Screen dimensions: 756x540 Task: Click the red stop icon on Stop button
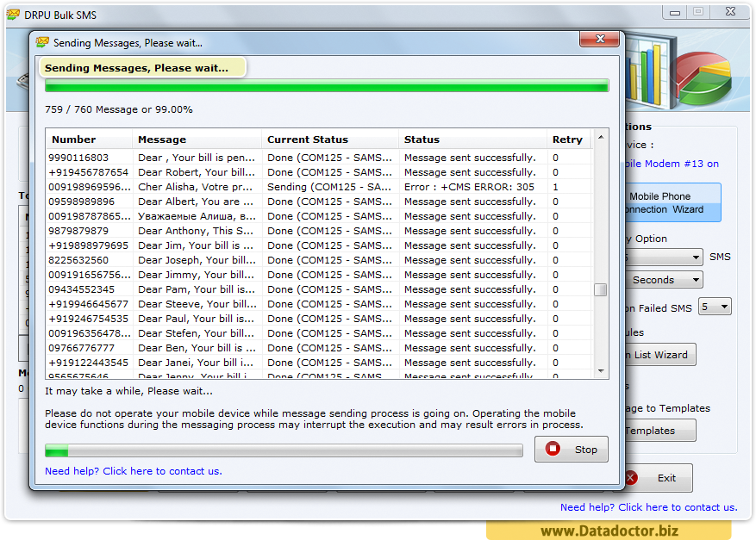553,449
